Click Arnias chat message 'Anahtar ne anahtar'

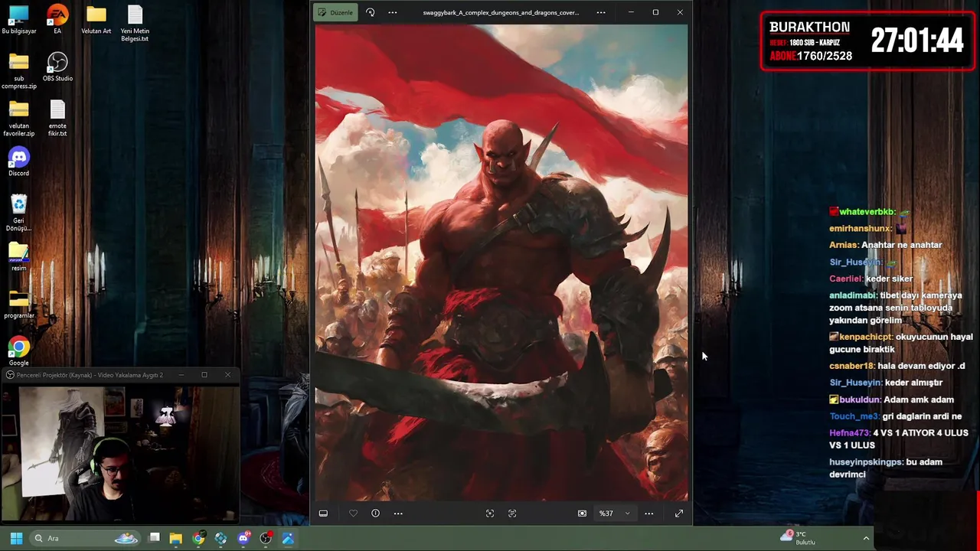click(886, 245)
